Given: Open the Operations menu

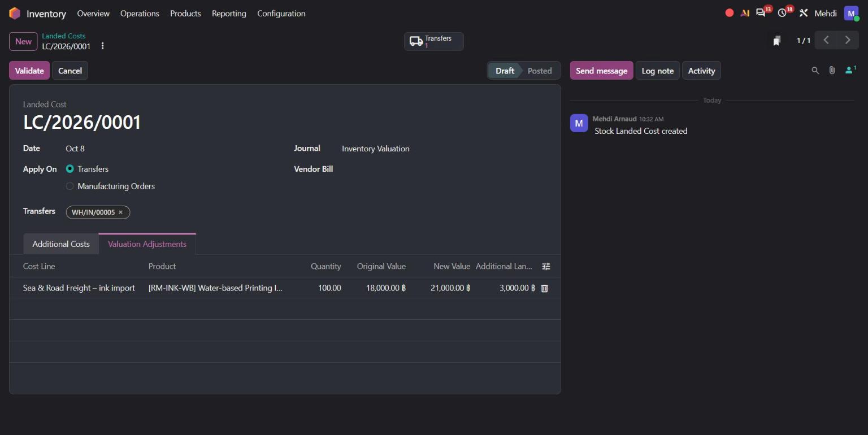Looking at the screenshot, I should 140,13.
